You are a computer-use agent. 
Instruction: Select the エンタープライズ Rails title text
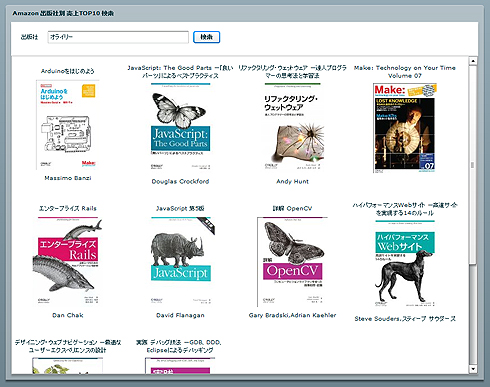(68, 208)
